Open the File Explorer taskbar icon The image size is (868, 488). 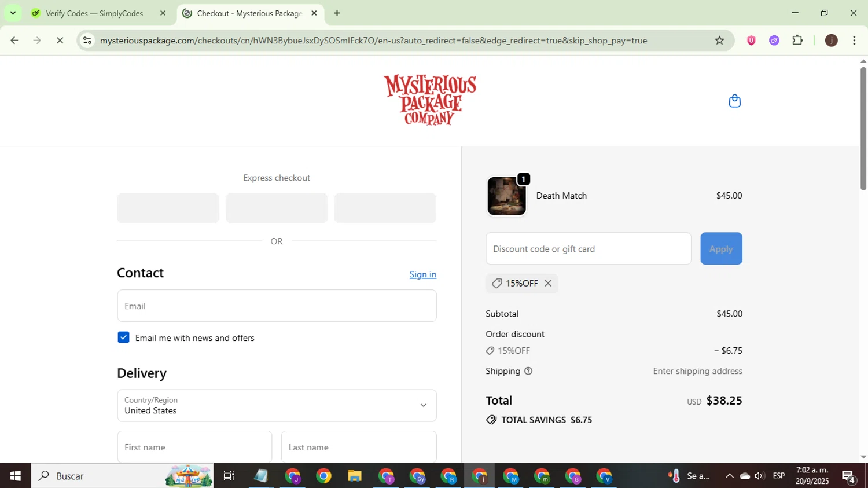point(354,476)
